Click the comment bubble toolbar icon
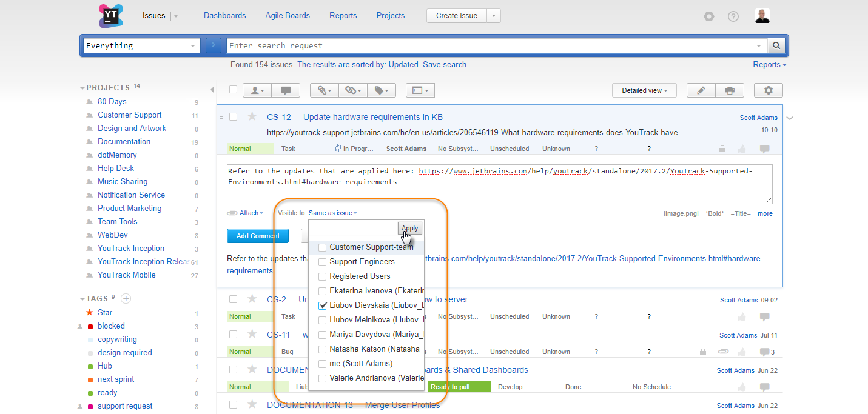Viewport: 868px width, 414px height. tap(286, 90)
